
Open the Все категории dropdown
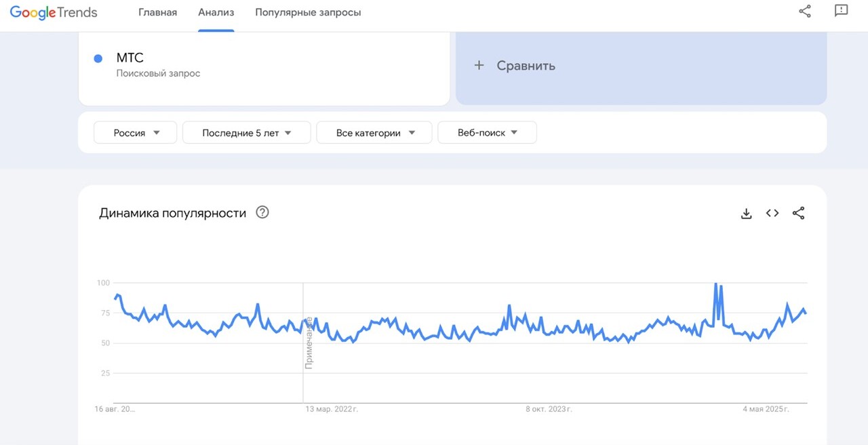pos(374,132)
